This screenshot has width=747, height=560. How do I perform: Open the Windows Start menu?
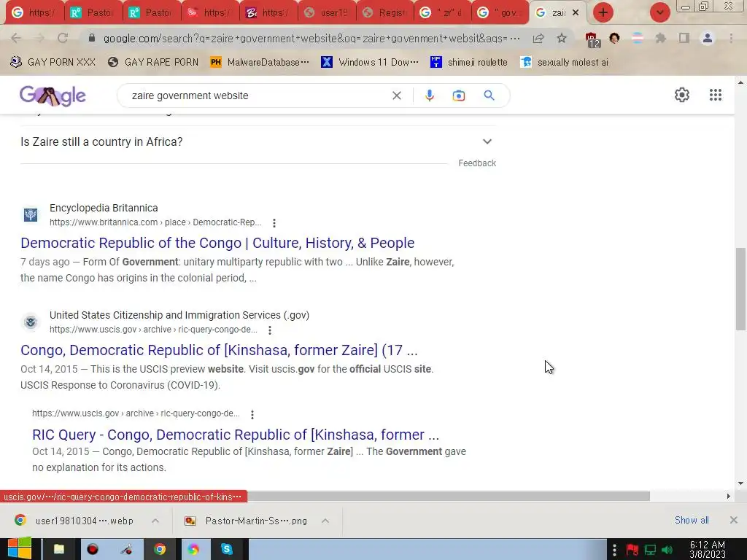(19, 548)
